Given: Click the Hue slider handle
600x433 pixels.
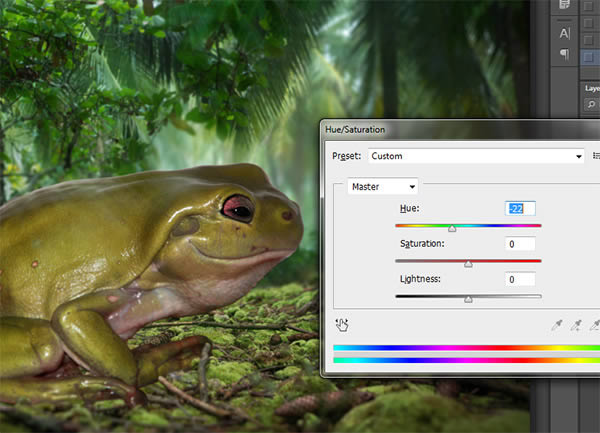Looking at the screenshot, I should point(452,228).
